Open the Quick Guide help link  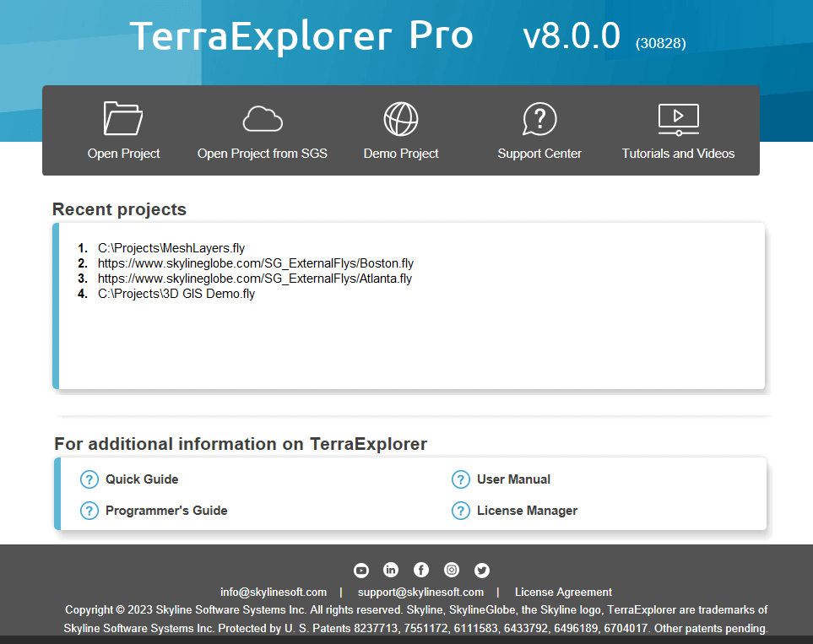(x=141, y=479)
